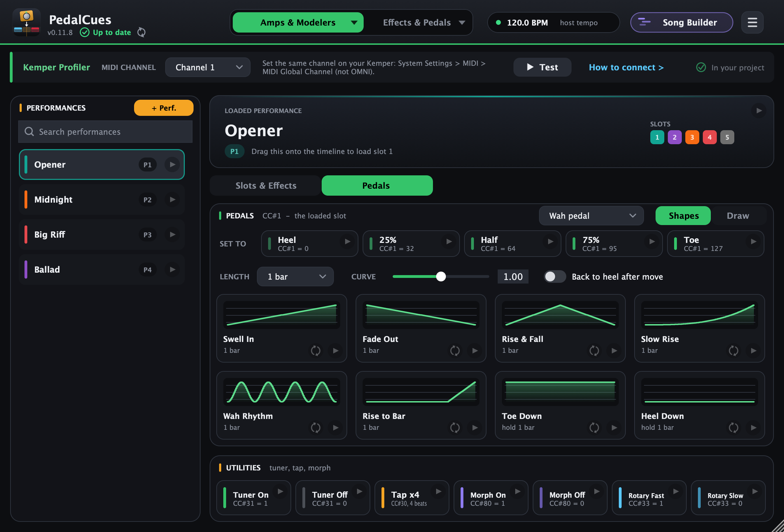Preview the Slow Rise shape

tap(754, 350)
